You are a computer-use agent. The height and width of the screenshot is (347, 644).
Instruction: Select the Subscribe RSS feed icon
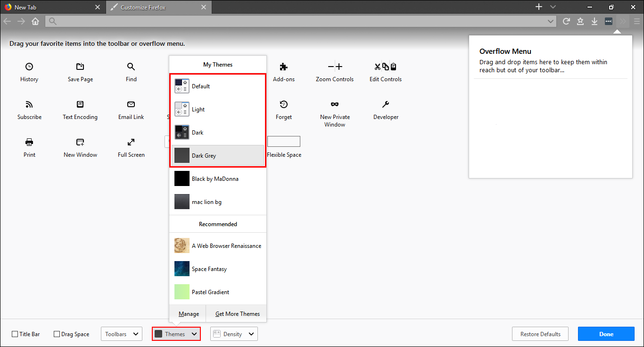click(29, 104)
